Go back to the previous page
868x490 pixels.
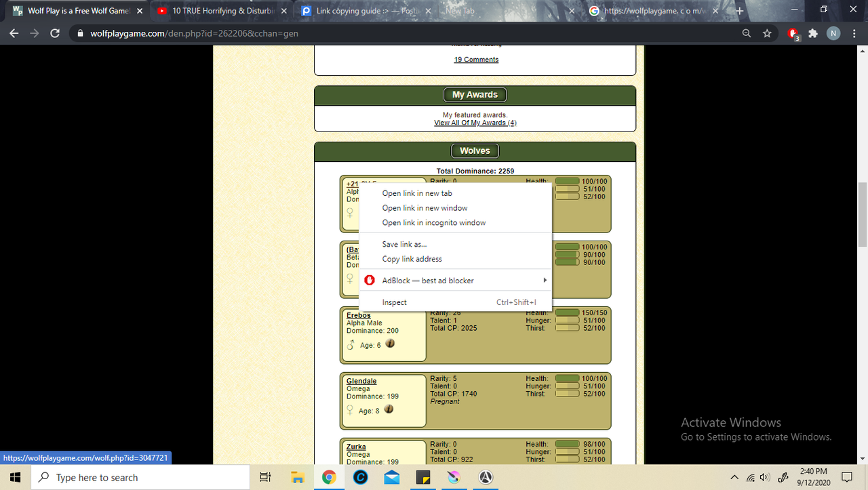(x=14, y=33)
